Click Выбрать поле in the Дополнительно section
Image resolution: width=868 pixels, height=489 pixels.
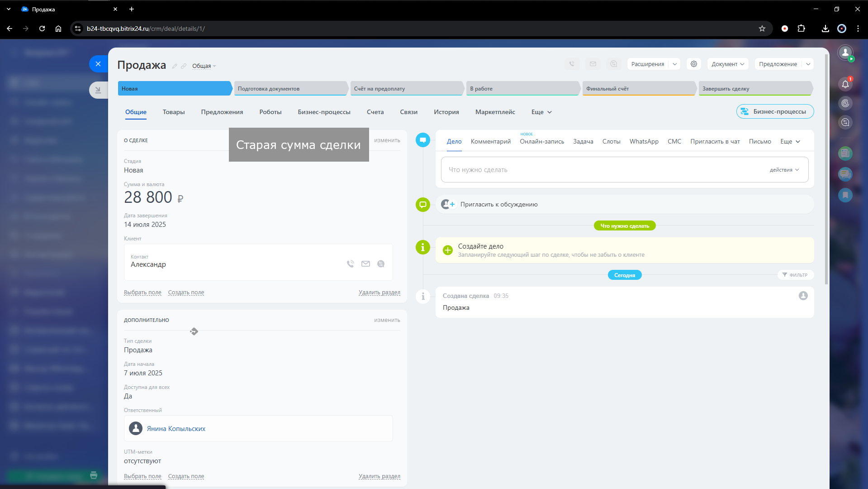(x=142, y=476)
